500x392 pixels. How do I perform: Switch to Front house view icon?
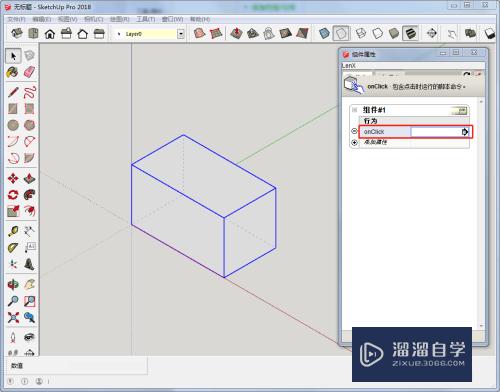coord(50,34)
